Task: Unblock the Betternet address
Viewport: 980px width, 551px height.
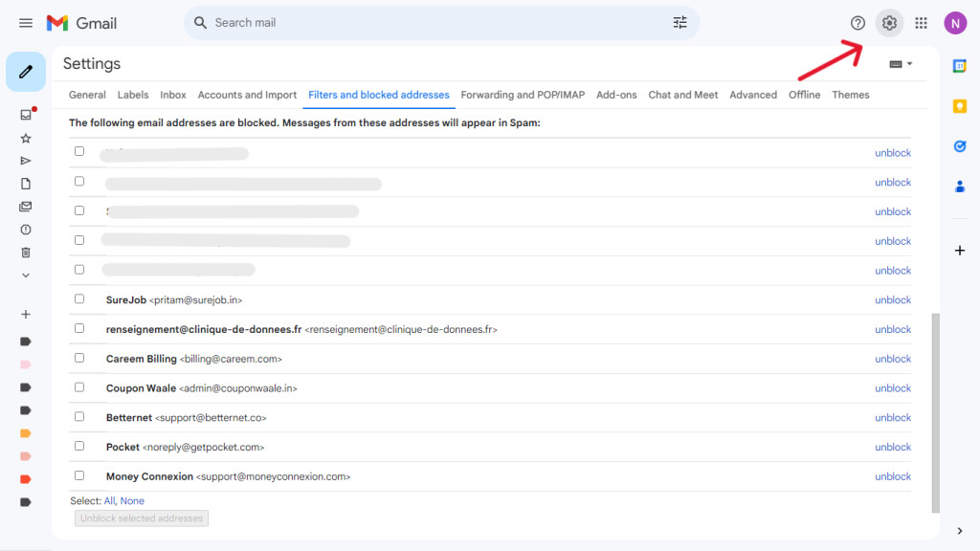Action: tap(893, 417)
